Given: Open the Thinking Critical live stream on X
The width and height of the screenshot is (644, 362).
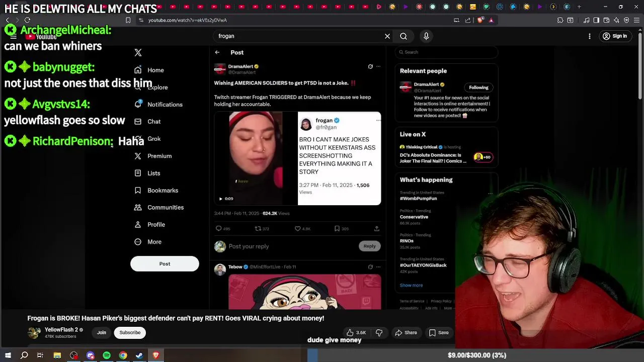Looking at the screenshot, I should (446, 155).
